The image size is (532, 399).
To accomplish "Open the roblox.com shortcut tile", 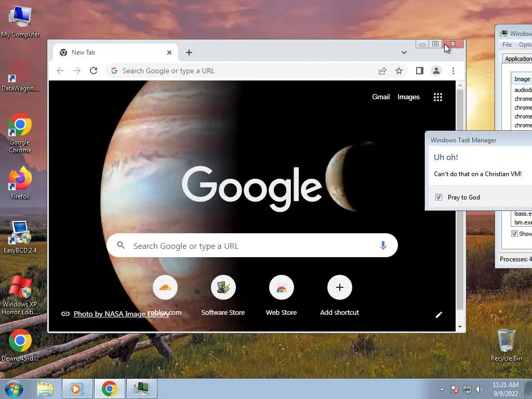I will 165,295.
